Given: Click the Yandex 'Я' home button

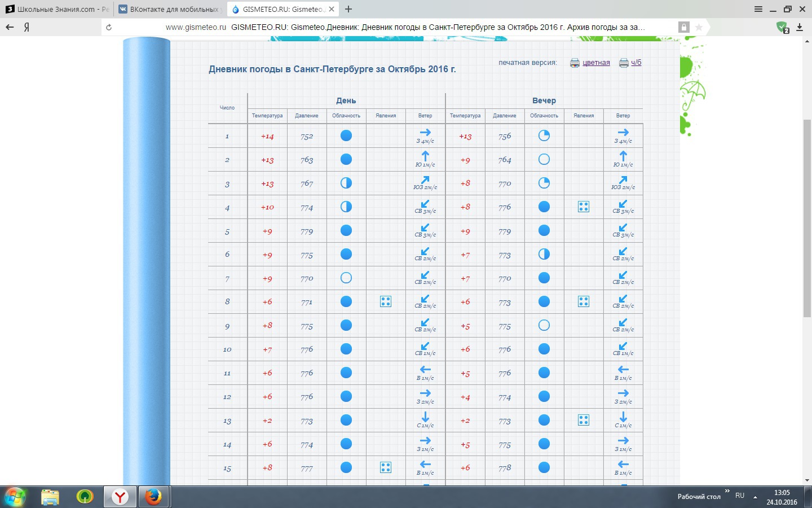Looking at the screenshot, I should click(27, 27).
